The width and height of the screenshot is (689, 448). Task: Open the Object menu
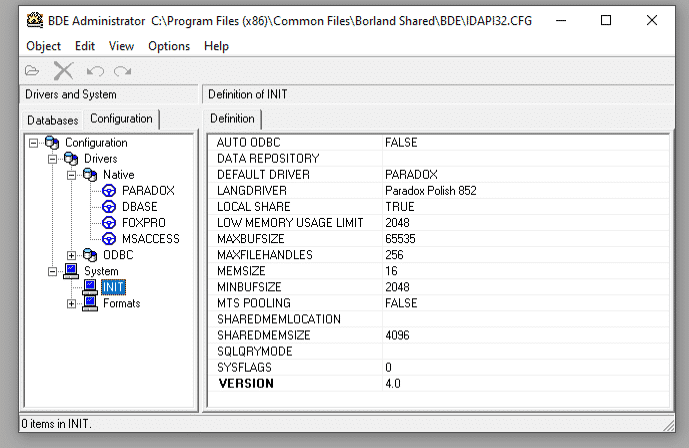(x=43, y=46)
